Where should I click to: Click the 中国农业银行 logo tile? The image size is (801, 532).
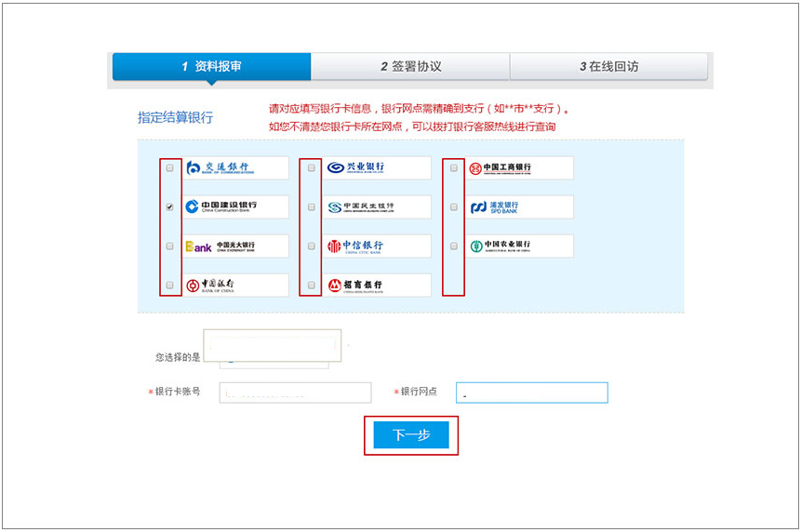pos(519,246)
